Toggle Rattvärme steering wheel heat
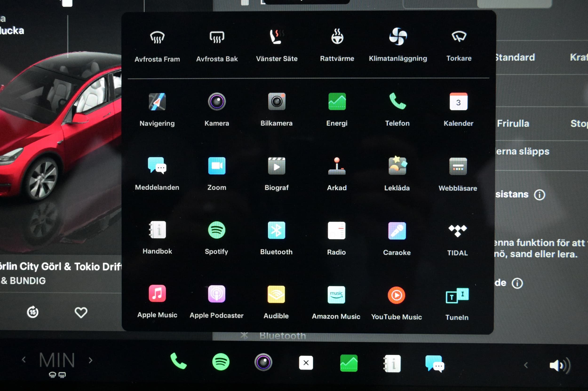 tap(337, 46)
